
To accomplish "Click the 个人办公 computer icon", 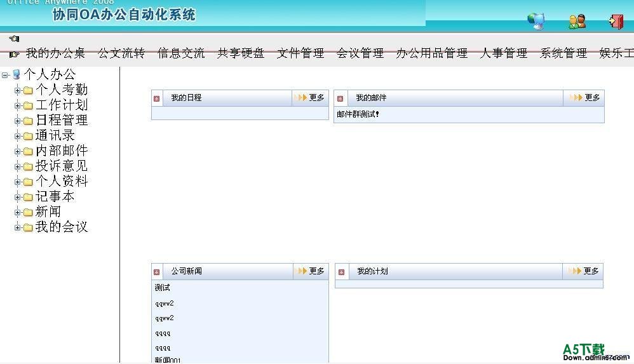I will pos(16,74).
